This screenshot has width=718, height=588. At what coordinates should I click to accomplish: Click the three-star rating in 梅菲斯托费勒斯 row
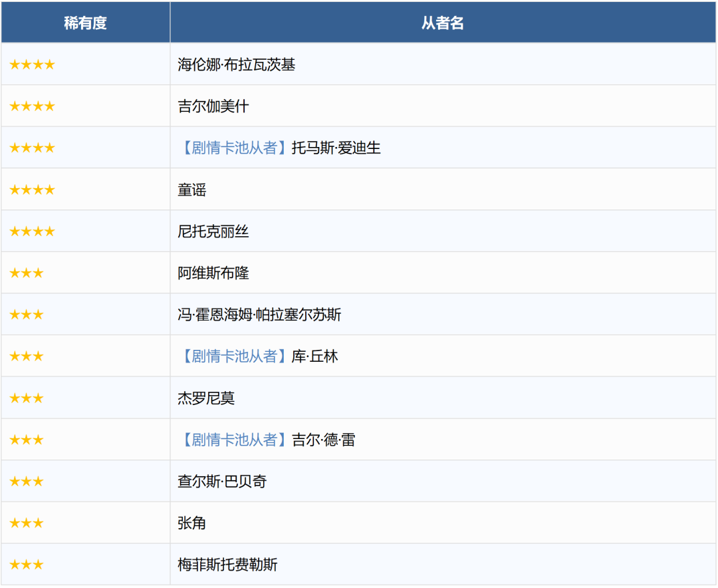(27, 565)
